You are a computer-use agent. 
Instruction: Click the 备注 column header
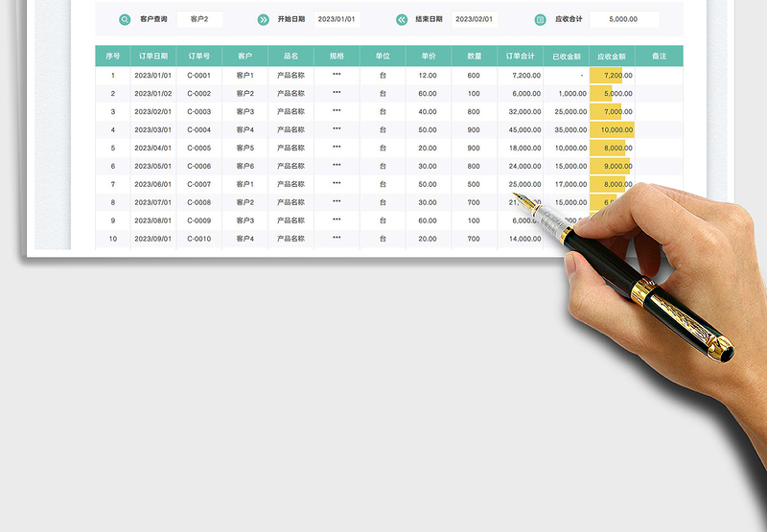659,57
